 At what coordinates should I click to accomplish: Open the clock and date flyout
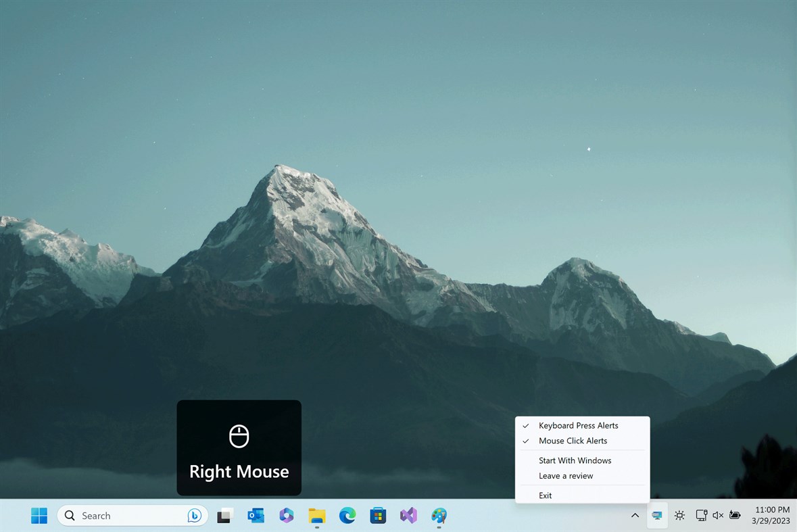[x=771, y=515]
